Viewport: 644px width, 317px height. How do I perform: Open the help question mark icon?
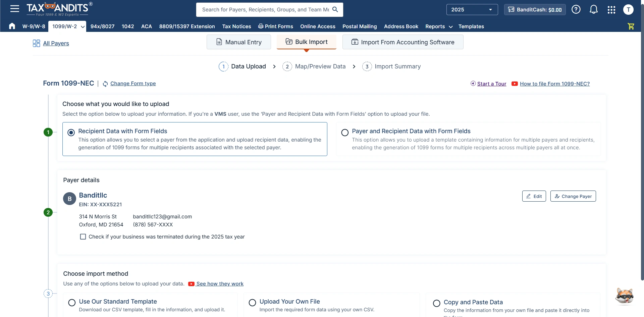(576, 9)
